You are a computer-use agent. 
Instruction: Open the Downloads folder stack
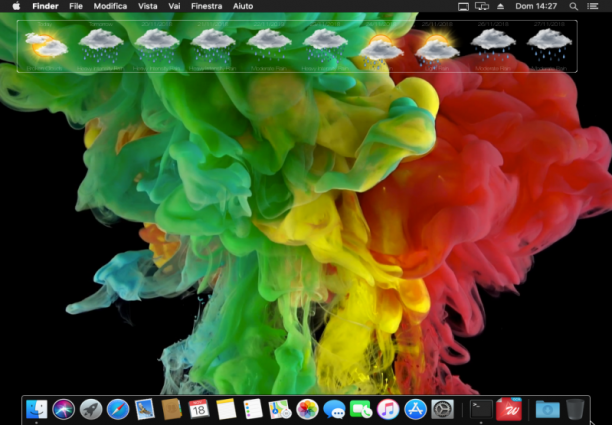coord(547,409)
